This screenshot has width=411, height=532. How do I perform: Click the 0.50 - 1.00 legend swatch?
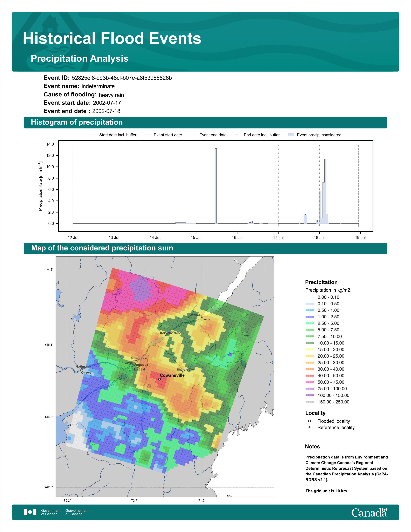coord(310,310)
